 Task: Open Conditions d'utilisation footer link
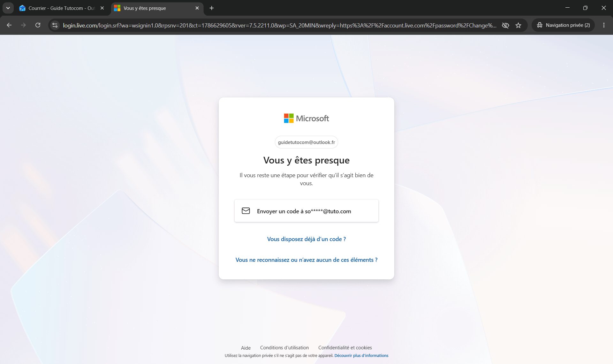coord(284,348)
